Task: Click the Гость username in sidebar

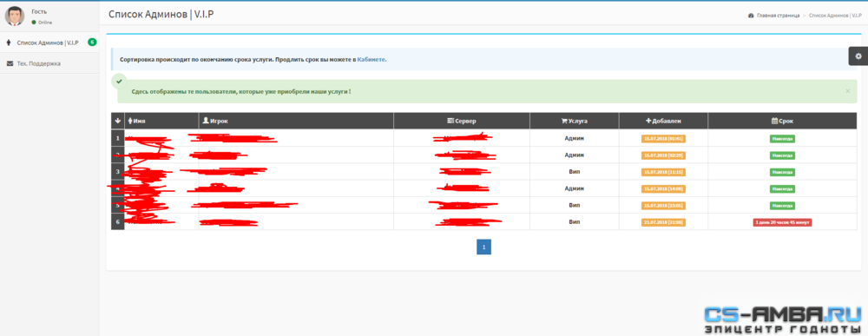Action: [x=39, y=11]
